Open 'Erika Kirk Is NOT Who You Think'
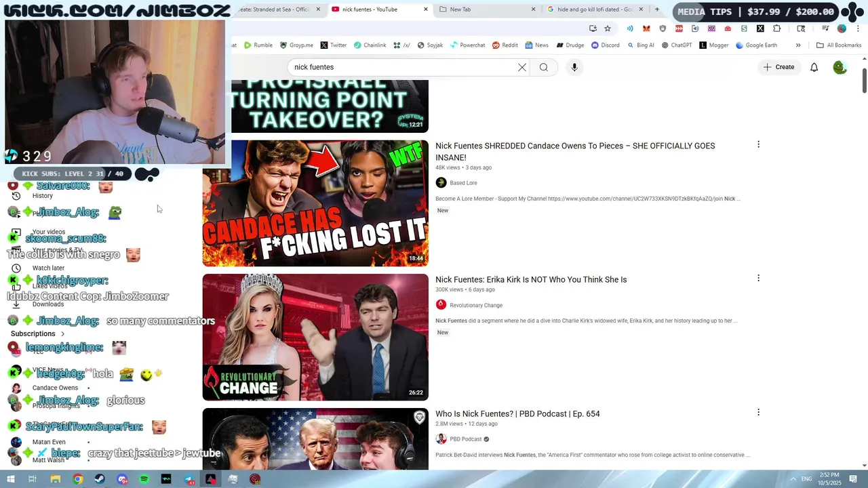This screenshot has height=488, width=868. (x=531, y=279)
